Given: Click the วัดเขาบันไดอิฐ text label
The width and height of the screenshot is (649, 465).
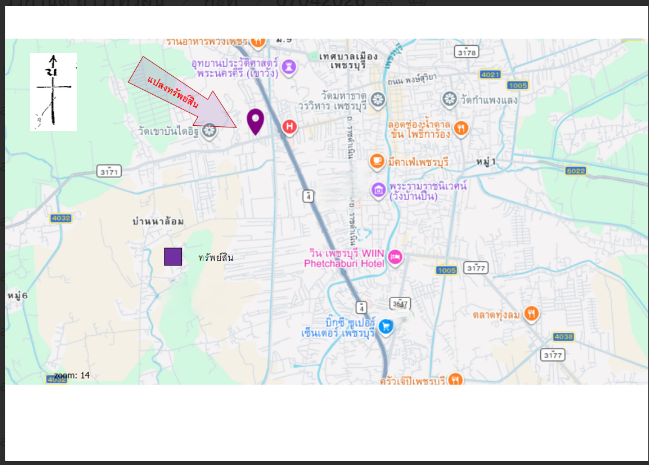Looking at the screenshot, I should [168, 131].
